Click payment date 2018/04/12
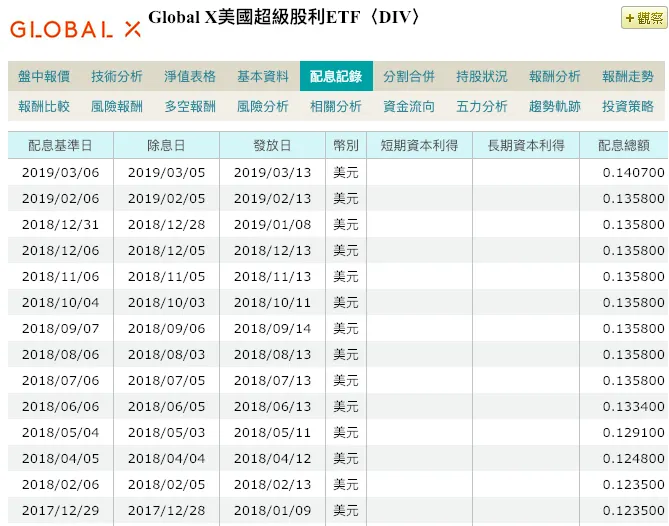Viewport: 669px width, 526px height. click(272, 459)
